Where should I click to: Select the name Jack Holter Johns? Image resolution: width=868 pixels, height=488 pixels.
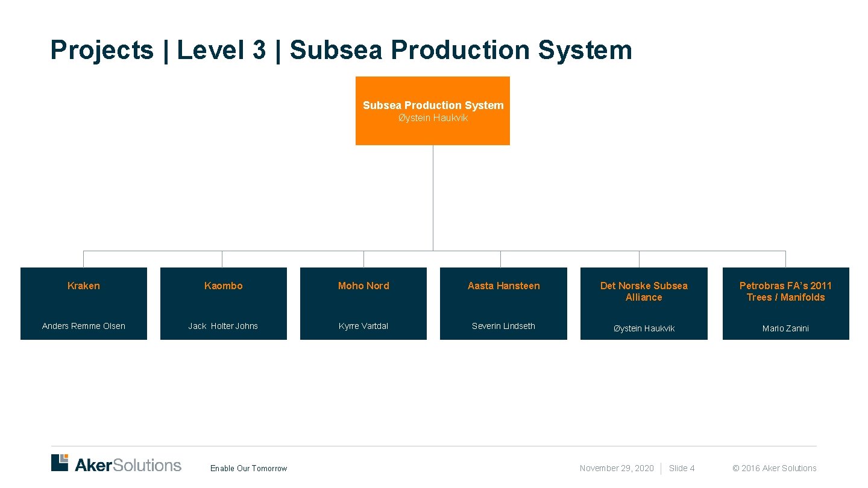point(223,326)
